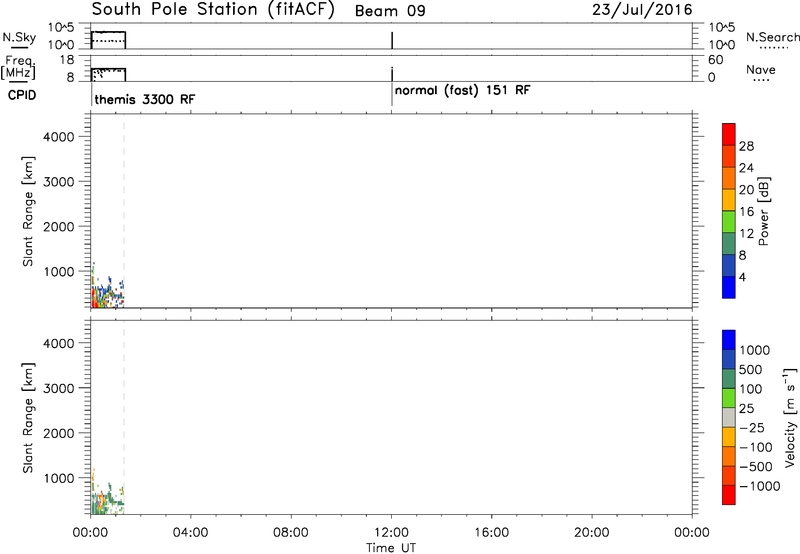The height and width of the screenshot is (554, 800).
Task: Click the "Nave" legend label
Action: (760, 69)
